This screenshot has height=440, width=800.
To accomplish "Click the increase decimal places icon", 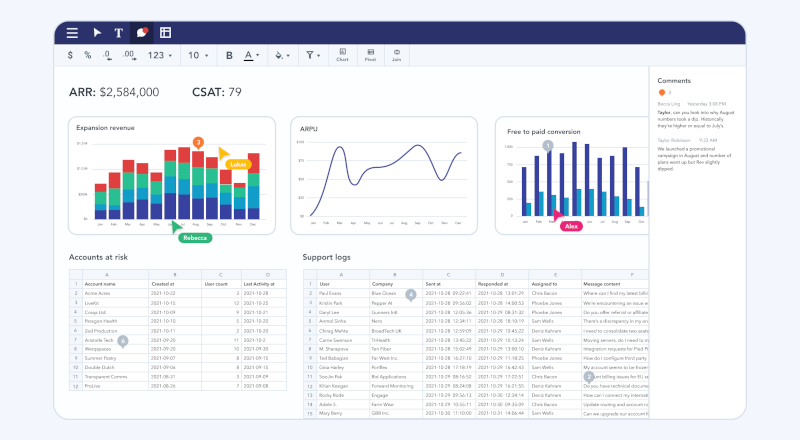I will (129, 55).
